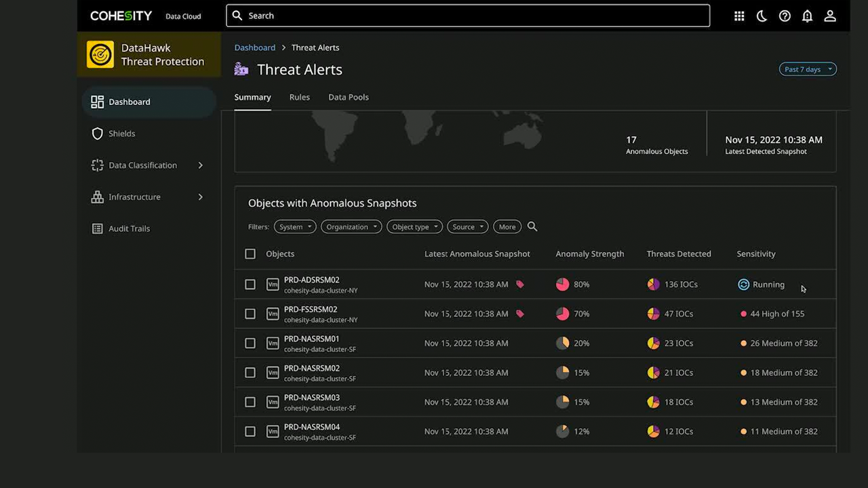Click the 20% anomaly strength pie

pos(562,343)
